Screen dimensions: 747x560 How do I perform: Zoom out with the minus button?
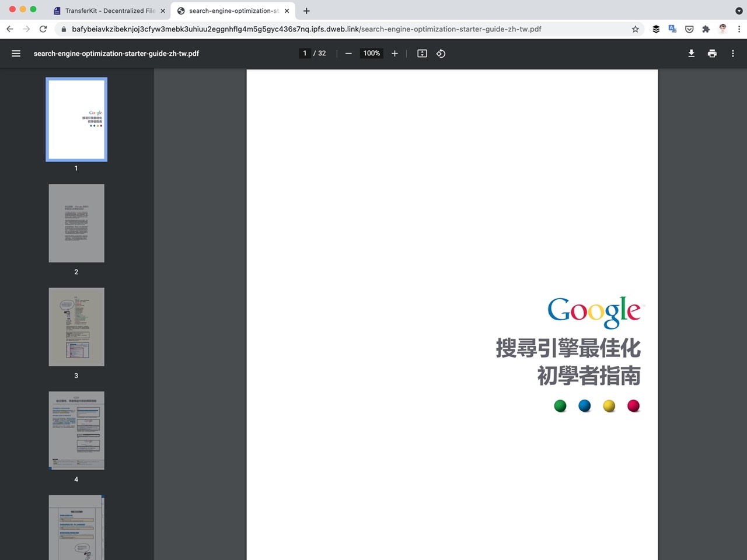(348, 53)
